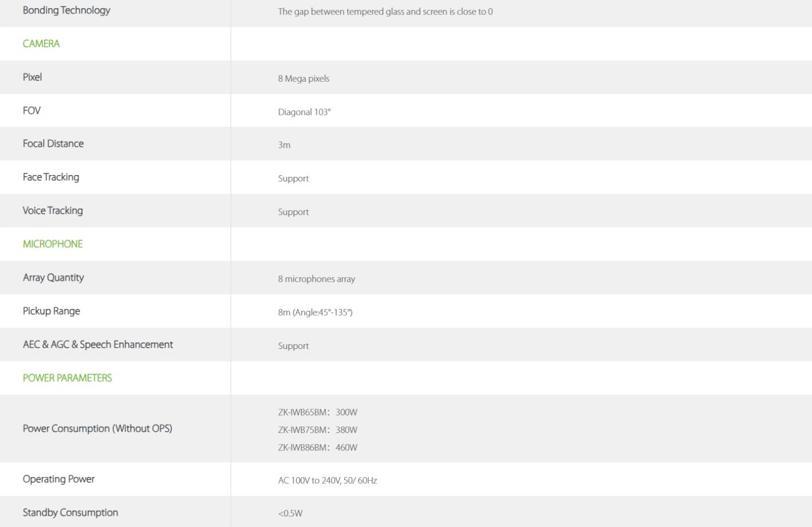Screen dimensions: 812x527
Task: Click the ZK-IWB75BM 380W line
Action: [317, 430]
